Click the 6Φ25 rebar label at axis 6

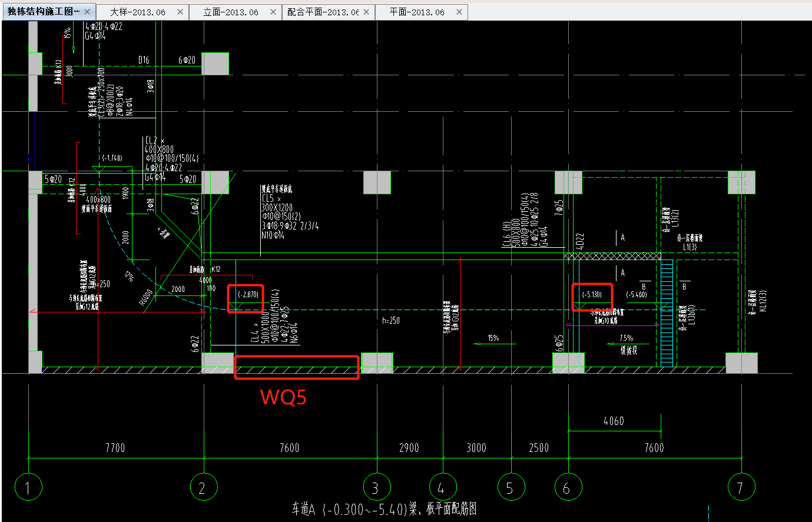559,343
